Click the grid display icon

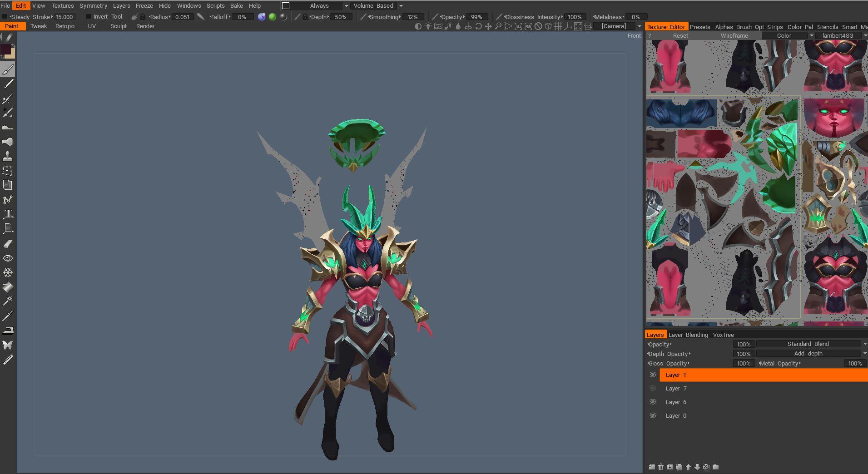click(x=558, y=26)
